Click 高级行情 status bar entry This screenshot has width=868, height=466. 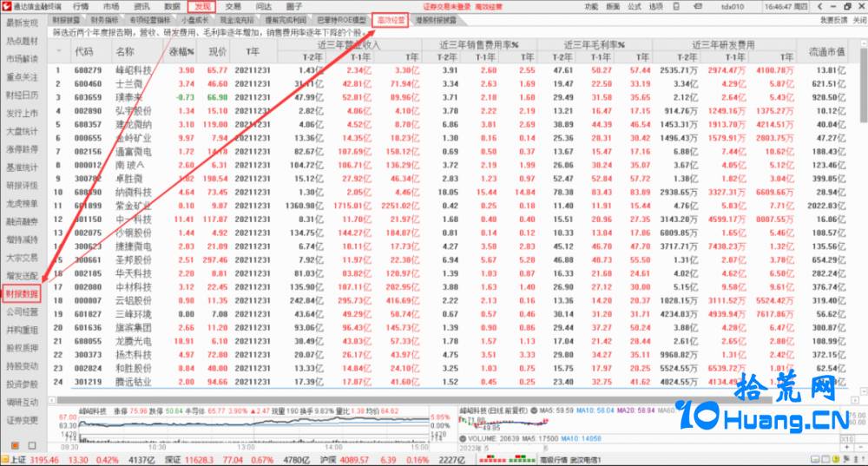pyautogui.click(x=554, y=460)
